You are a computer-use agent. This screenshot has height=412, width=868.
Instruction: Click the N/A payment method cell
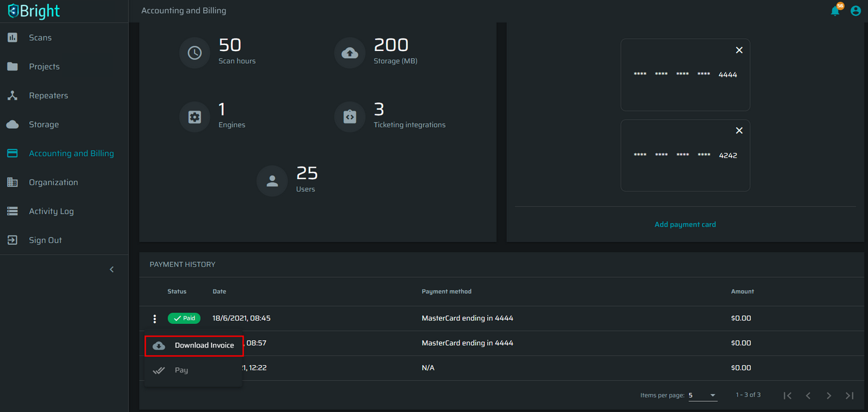click(428, 368)
